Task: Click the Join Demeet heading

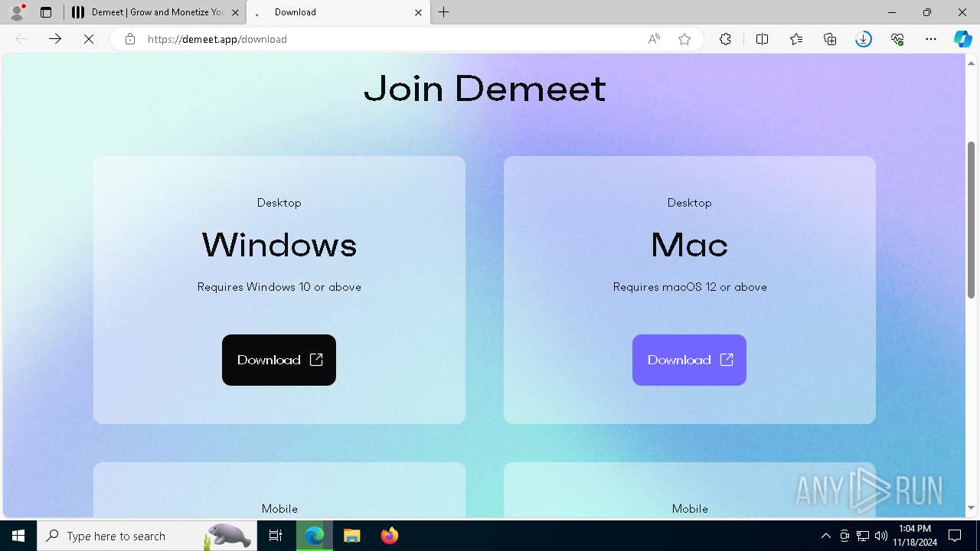Action: click(485, 89)
